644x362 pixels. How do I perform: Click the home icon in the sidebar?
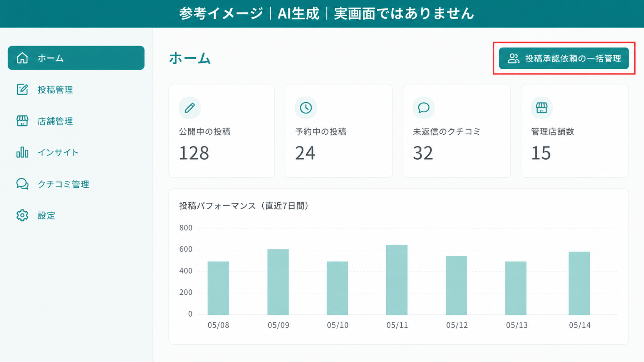[22, 58]
